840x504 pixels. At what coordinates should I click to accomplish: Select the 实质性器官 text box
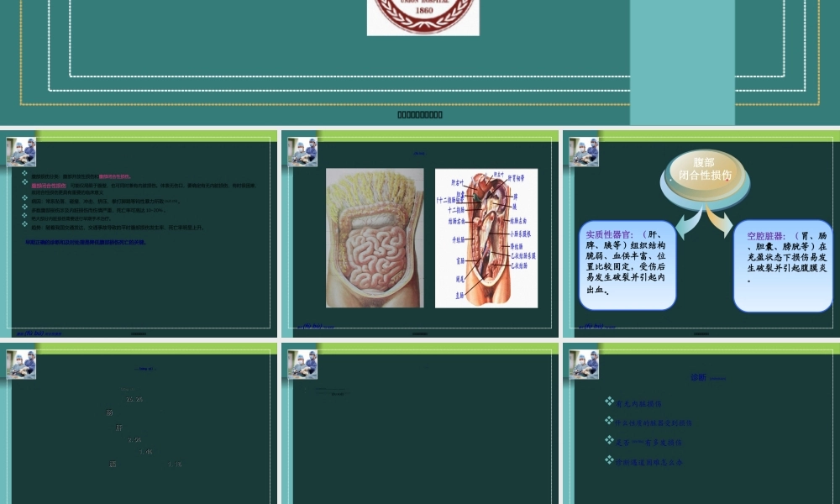coord(626,265)
